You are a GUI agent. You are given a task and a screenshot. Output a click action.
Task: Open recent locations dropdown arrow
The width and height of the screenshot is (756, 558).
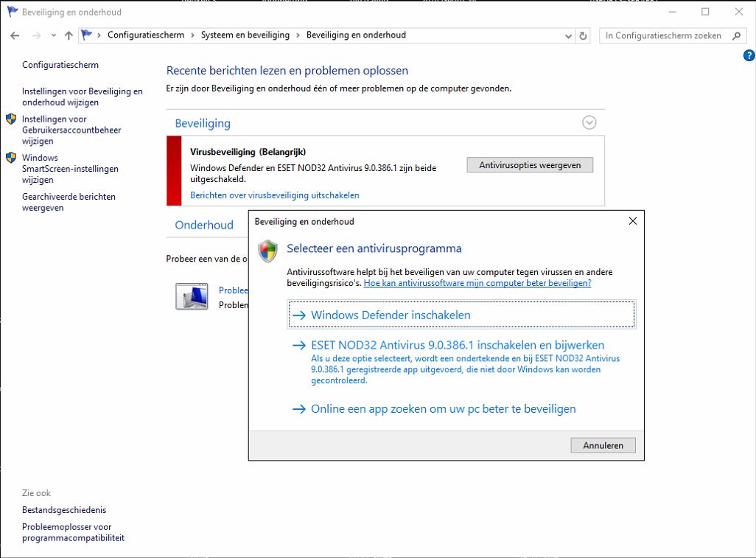(54, 35)
